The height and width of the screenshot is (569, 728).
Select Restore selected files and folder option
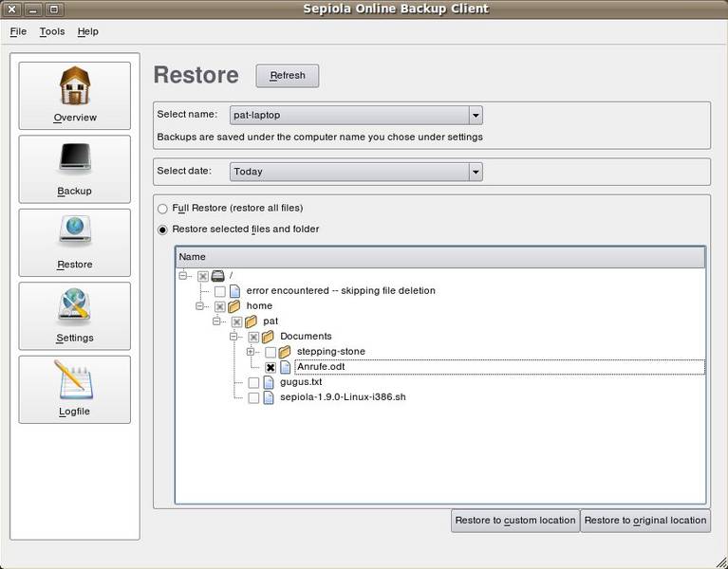(162, 230)
